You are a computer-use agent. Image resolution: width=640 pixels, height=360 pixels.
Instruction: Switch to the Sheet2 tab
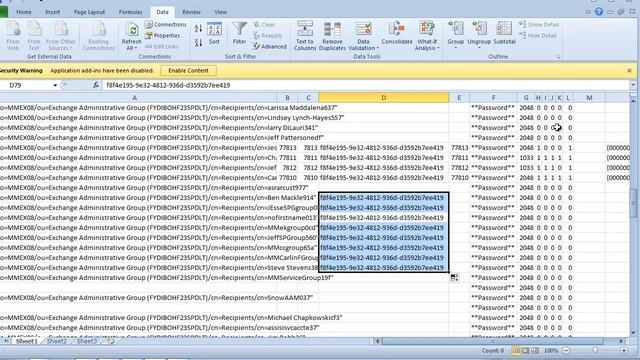coord(57,341)
